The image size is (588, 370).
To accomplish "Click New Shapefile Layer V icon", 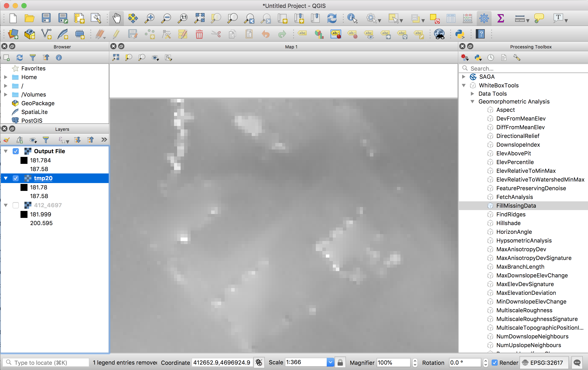I will [x=46, y=34].
